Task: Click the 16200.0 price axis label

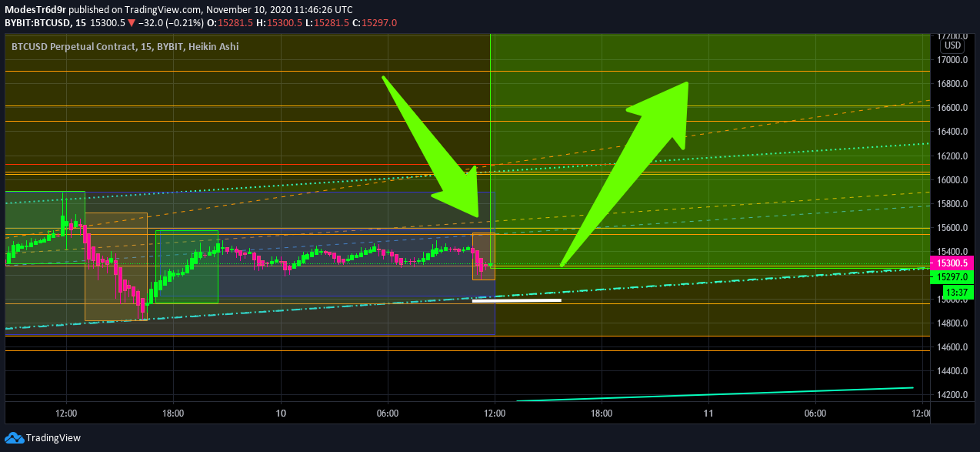Action: [952, 156]
